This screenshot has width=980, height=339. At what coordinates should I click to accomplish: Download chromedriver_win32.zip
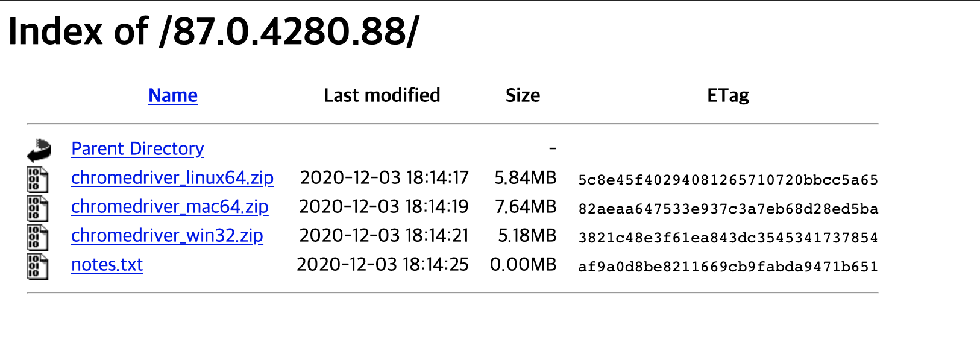[x=167, y=235]
